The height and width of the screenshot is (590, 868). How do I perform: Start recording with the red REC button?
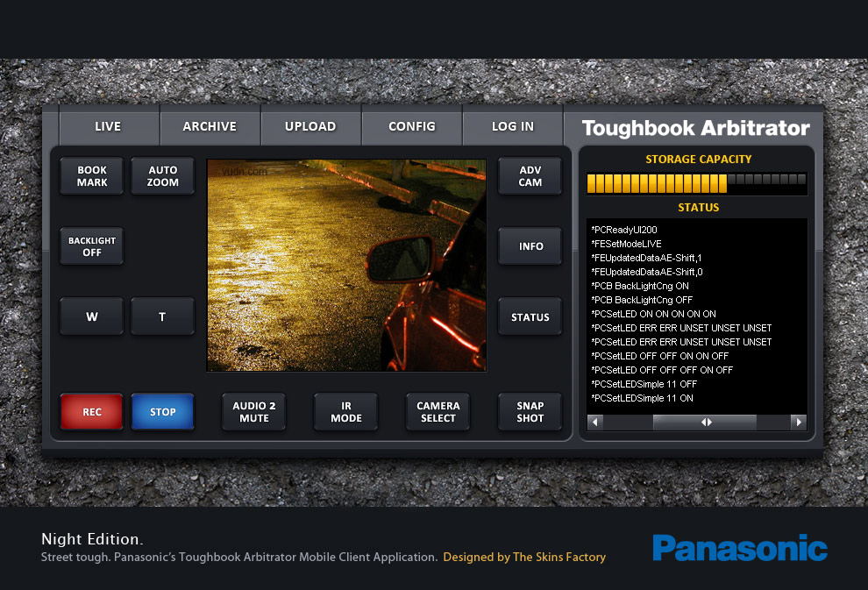point(92,412)
